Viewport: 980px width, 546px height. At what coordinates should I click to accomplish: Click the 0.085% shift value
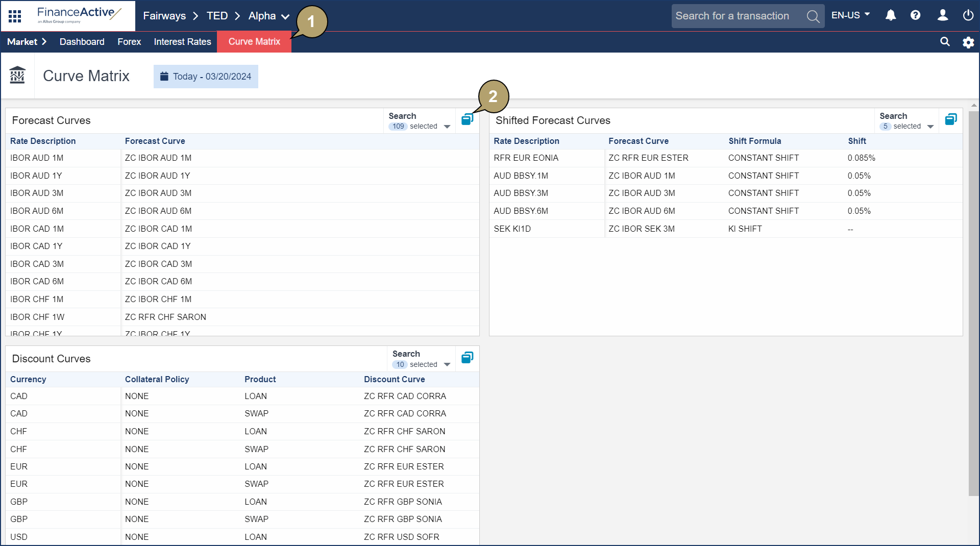point(861,158)
